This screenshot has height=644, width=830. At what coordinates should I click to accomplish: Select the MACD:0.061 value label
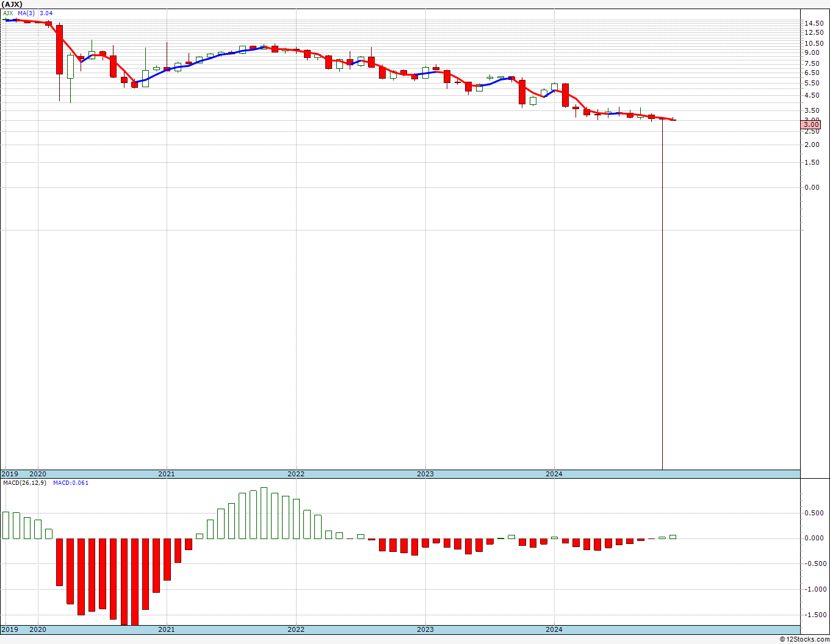71,483
